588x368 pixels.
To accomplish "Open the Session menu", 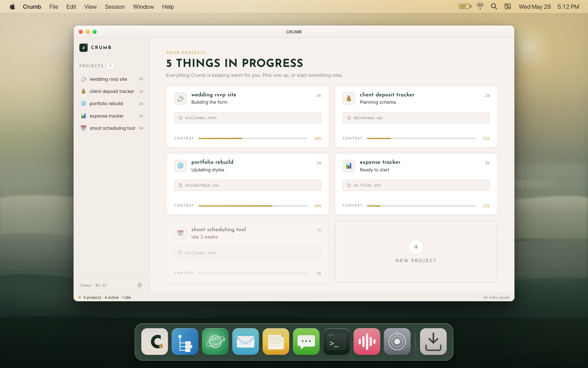I will tap(115, 7).
